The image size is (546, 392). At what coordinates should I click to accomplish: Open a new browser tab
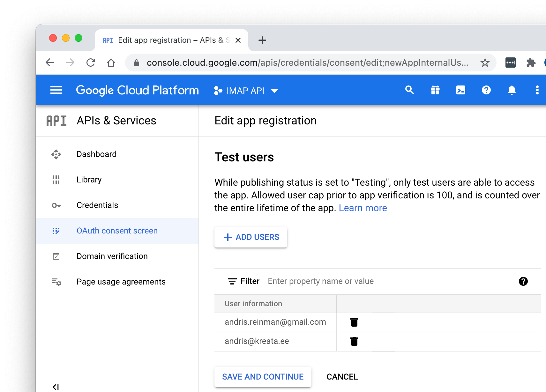(x=262, y=40)
